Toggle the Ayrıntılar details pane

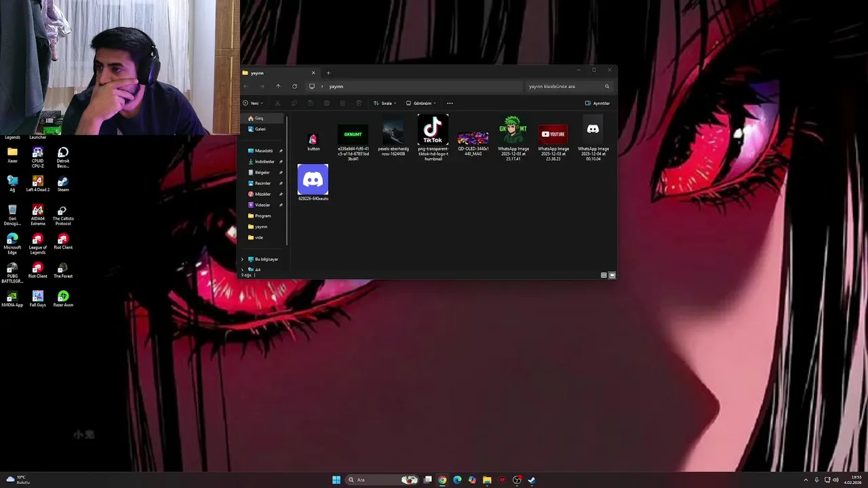pyautogui.click(x=597, y=103)
